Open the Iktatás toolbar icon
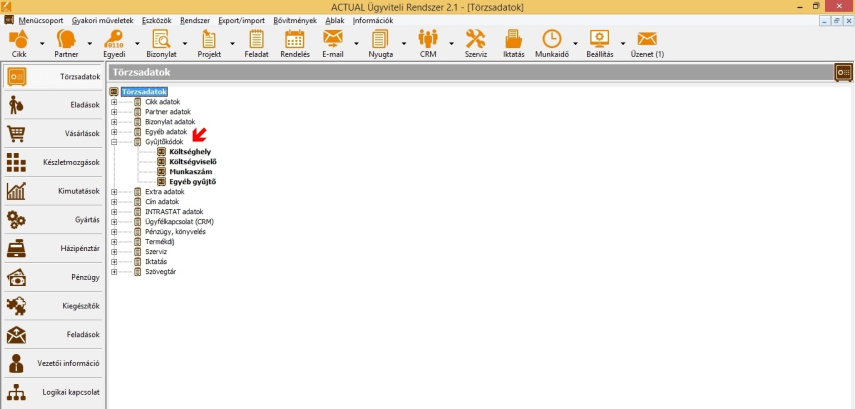The image size is (855, 409). (x=513, y=41)
